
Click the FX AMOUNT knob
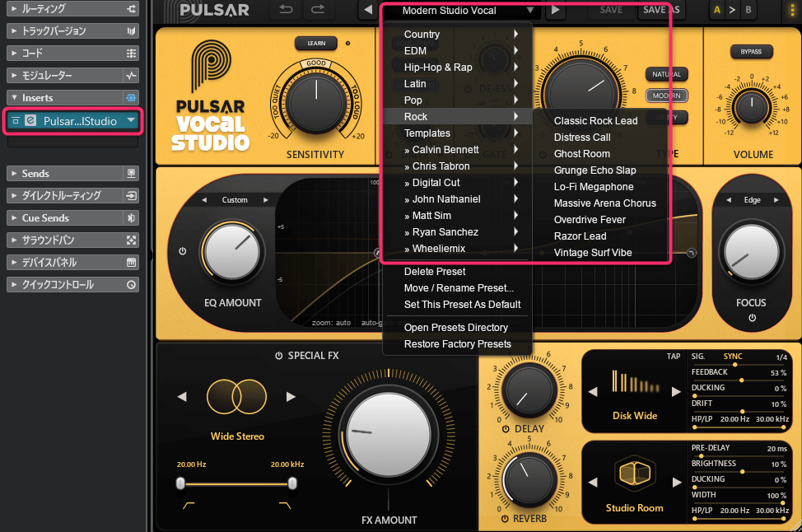[389, 436]
